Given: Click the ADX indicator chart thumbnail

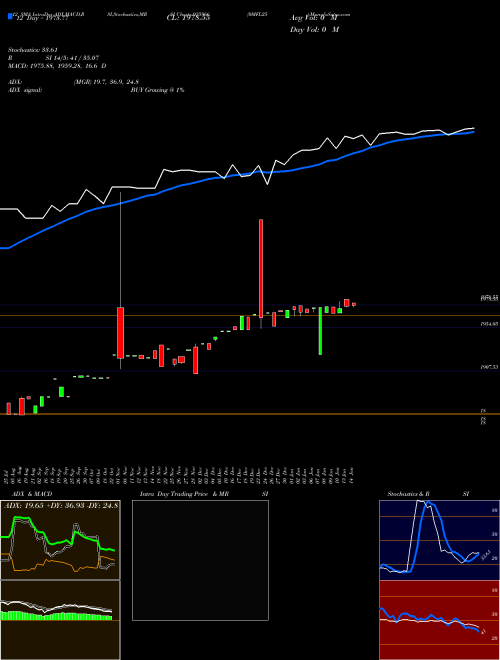Looking at the screenshot, I should pos(60,540).
